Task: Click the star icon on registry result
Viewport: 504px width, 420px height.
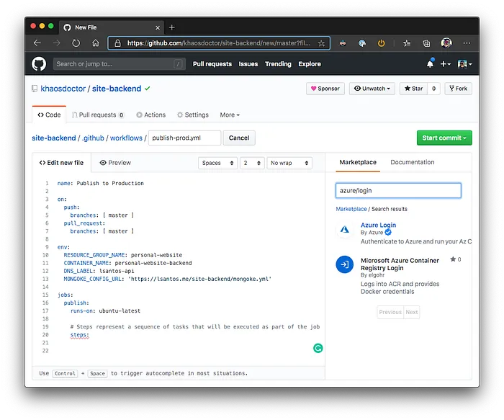Action: point(453,259)
